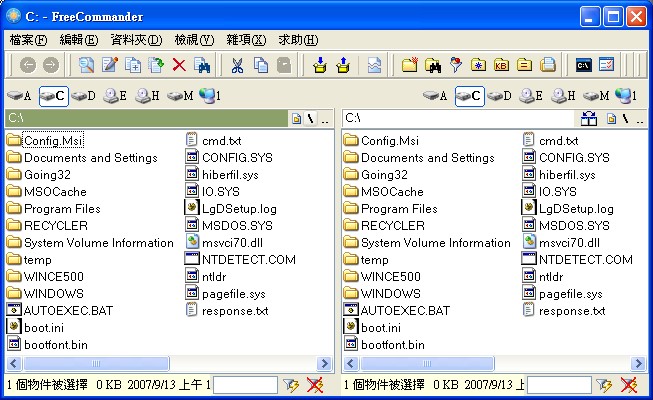This screenshot has height=400, width=653.
Task: Click the picture icon beside Unpack
Action: coord(374,65)
